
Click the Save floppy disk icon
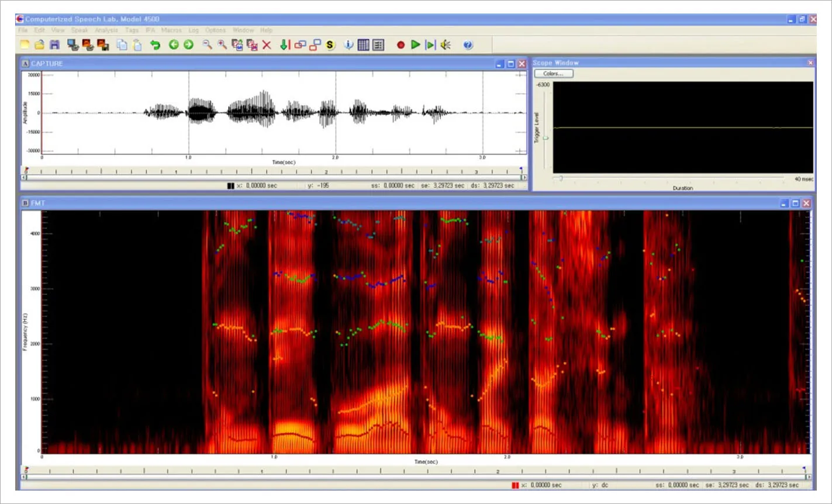pos(54,44)
